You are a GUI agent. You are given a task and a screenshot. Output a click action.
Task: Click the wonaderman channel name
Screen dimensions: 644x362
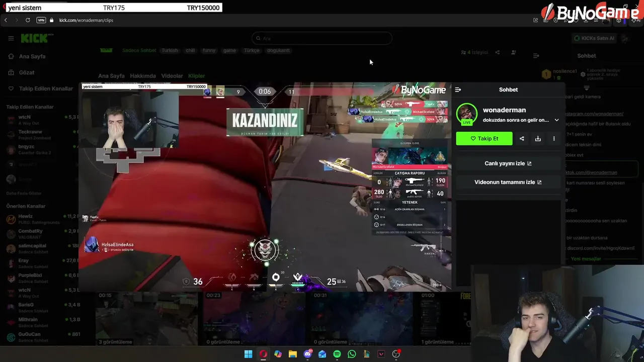(x=504, y=110)
